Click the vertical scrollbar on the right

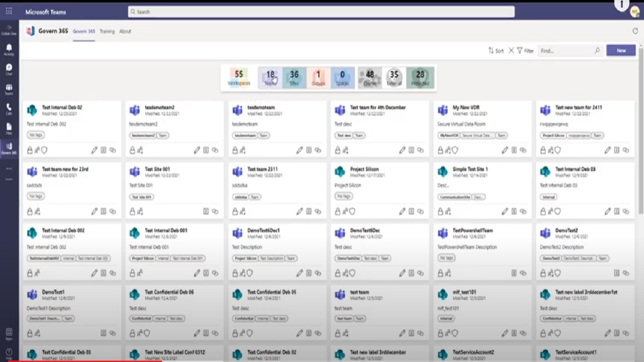(x=640, y=132)
